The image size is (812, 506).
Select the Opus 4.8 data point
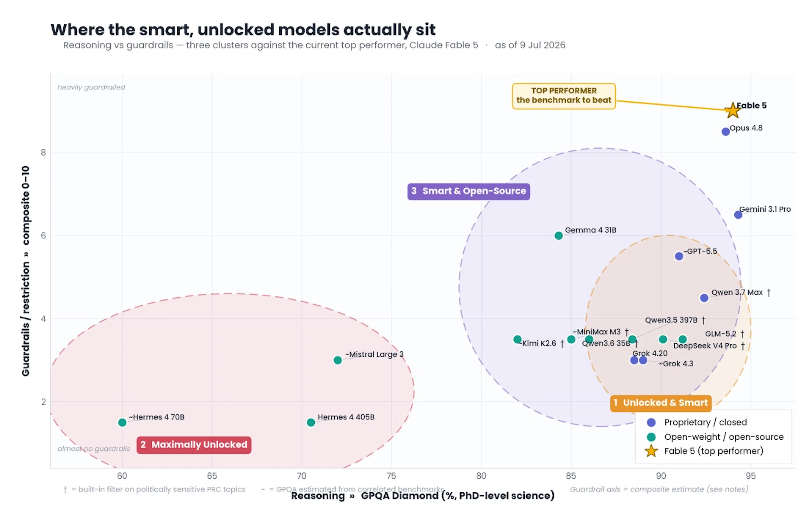pyautogui.click(x=725, y=132)
